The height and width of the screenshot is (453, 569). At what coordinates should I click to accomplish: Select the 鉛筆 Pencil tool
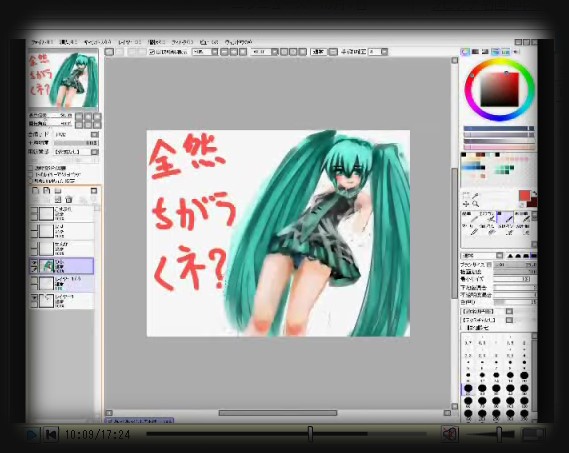470,217
